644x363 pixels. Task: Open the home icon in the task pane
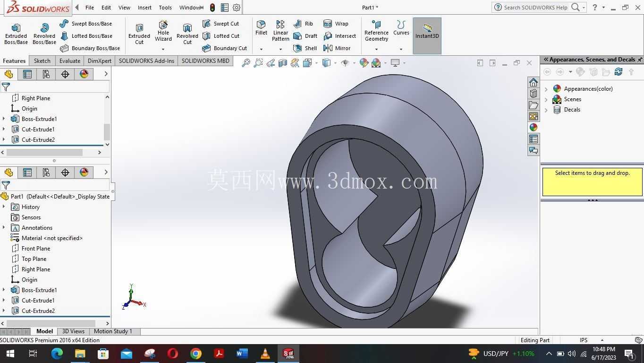[x=534, y=82]
